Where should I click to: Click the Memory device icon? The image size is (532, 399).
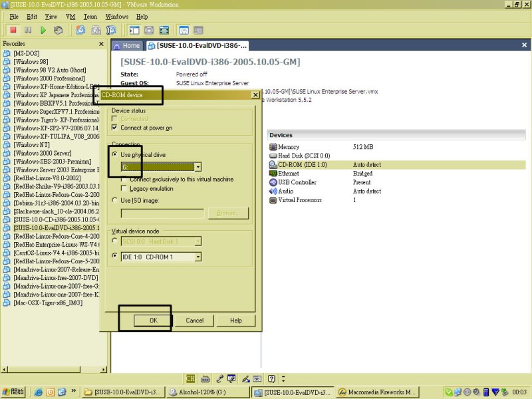[x=273, y=147]
